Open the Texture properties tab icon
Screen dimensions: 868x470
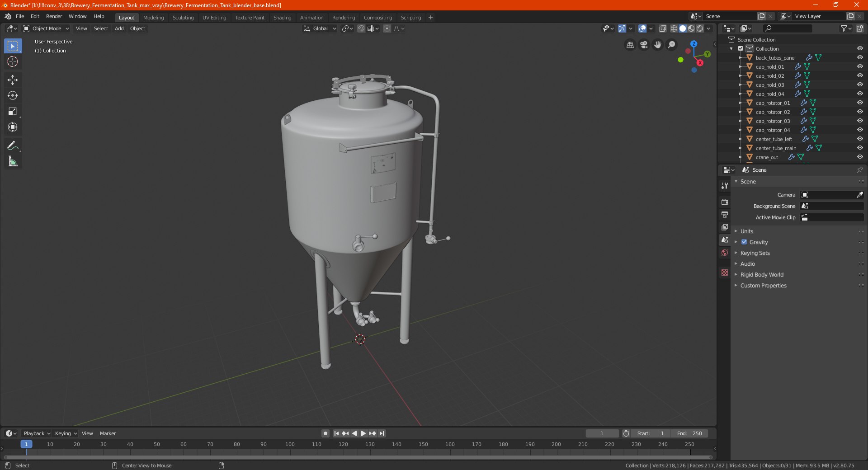tap(725, 273)
